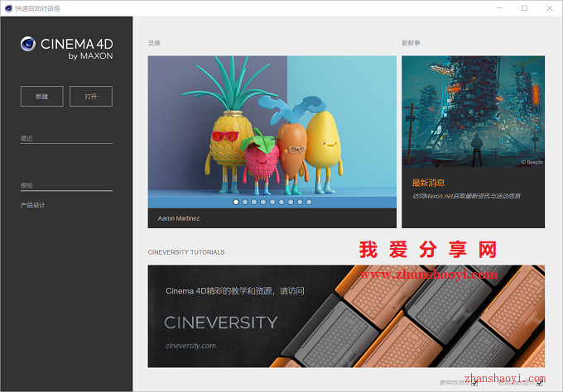Click the 打开 button to open a file
Screen dimensions: 563x392
coord(91,96)
